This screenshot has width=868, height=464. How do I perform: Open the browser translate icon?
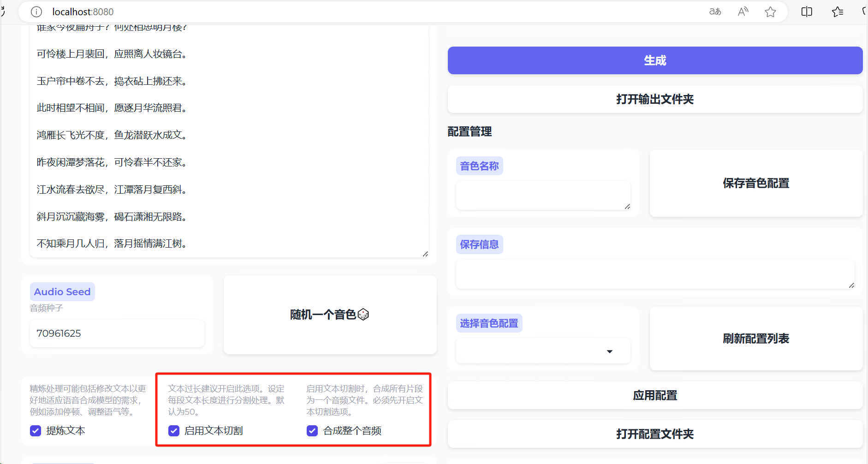pos(715,12)
